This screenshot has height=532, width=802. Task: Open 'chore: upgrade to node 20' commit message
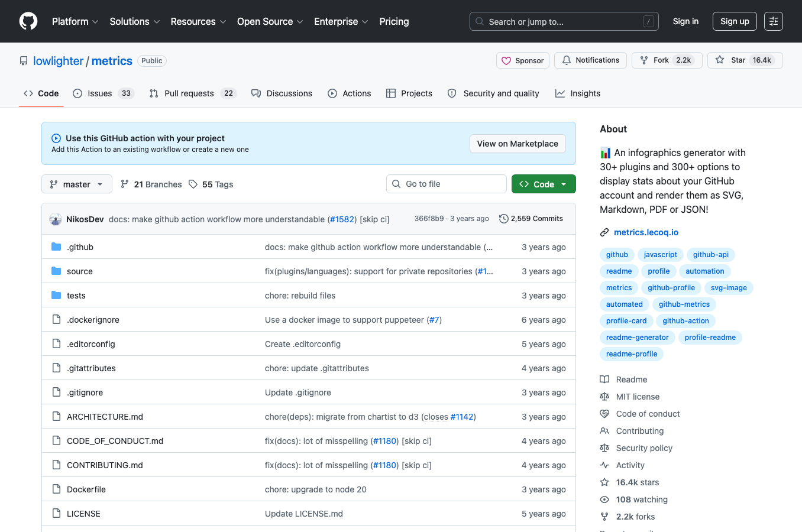click(x=316, y=489)
